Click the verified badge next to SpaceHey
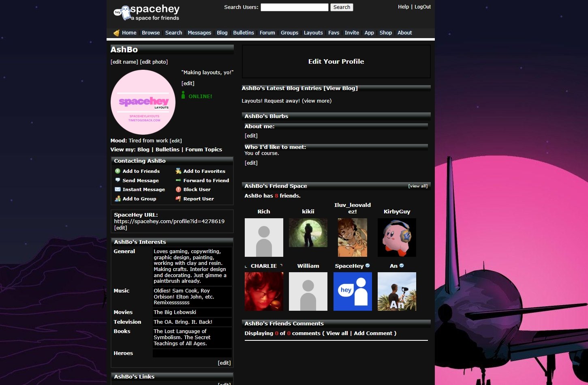588x385 pixels. pos(367,265)
